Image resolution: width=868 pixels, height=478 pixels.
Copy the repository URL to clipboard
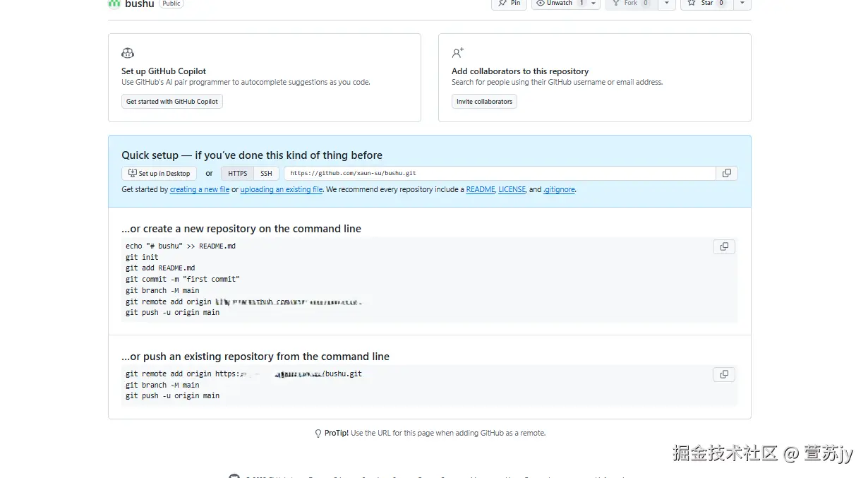tap(727, 174)
